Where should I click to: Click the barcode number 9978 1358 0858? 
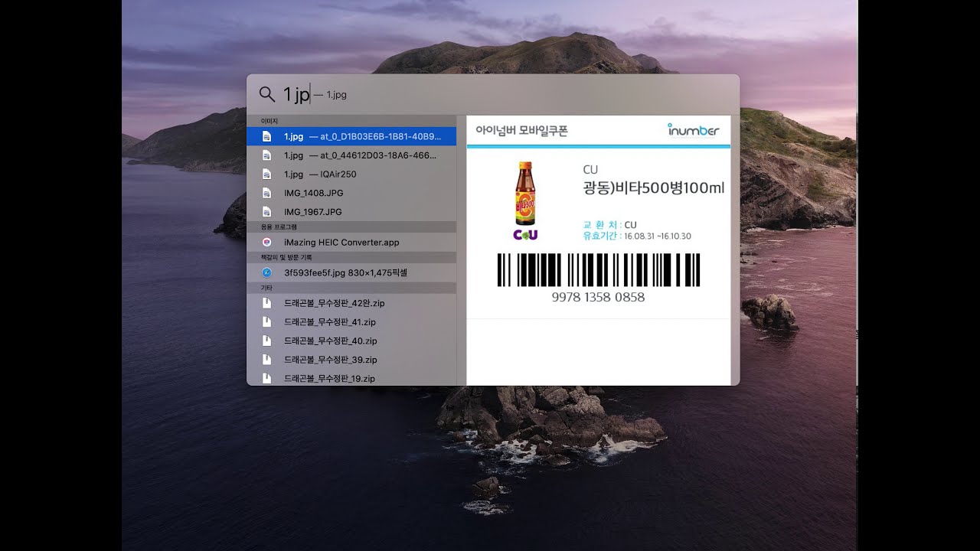click(x=598, y=297)
